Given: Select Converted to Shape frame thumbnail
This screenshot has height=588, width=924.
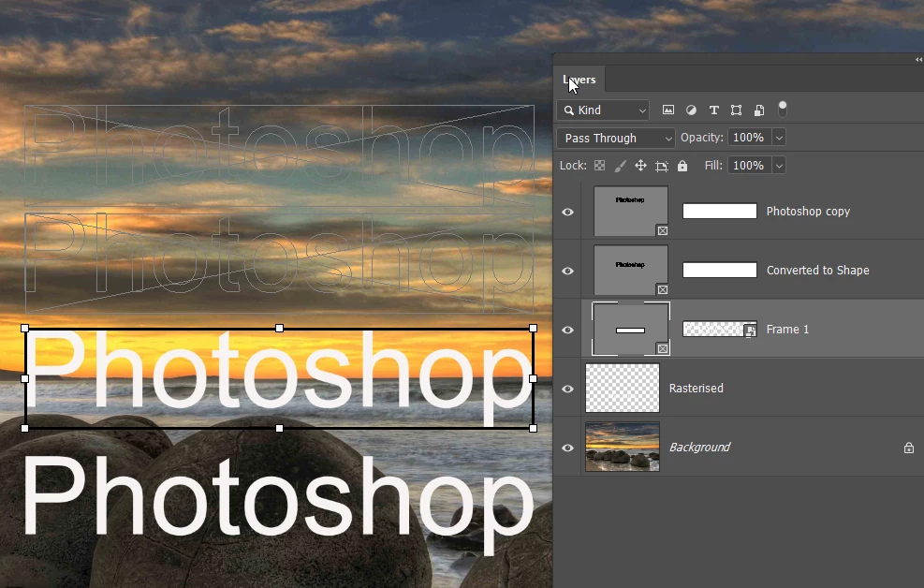Looking at the screenshot, I should point(631,270).
